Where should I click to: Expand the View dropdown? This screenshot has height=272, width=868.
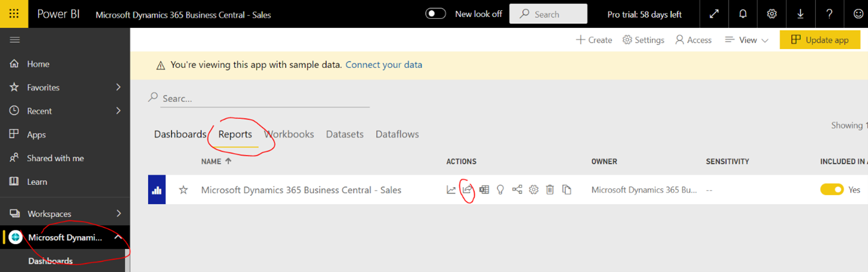(x=747, y=40)
